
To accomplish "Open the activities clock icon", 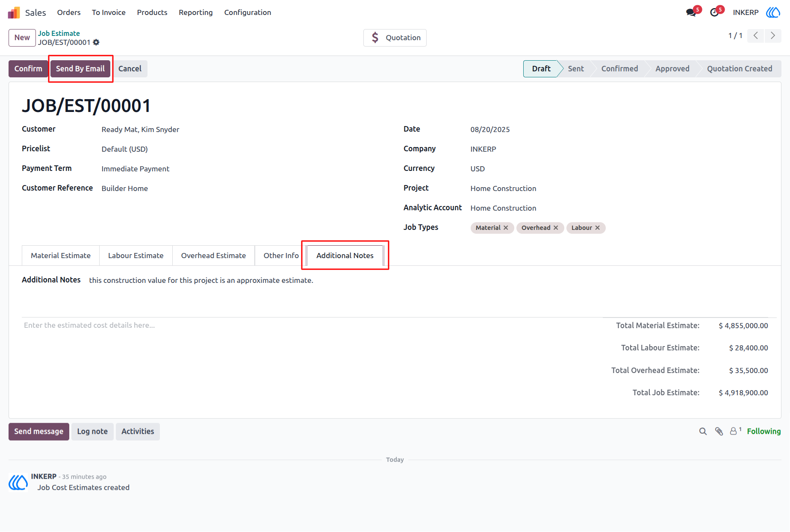I will pyautogui.click(x=714, y=12).
